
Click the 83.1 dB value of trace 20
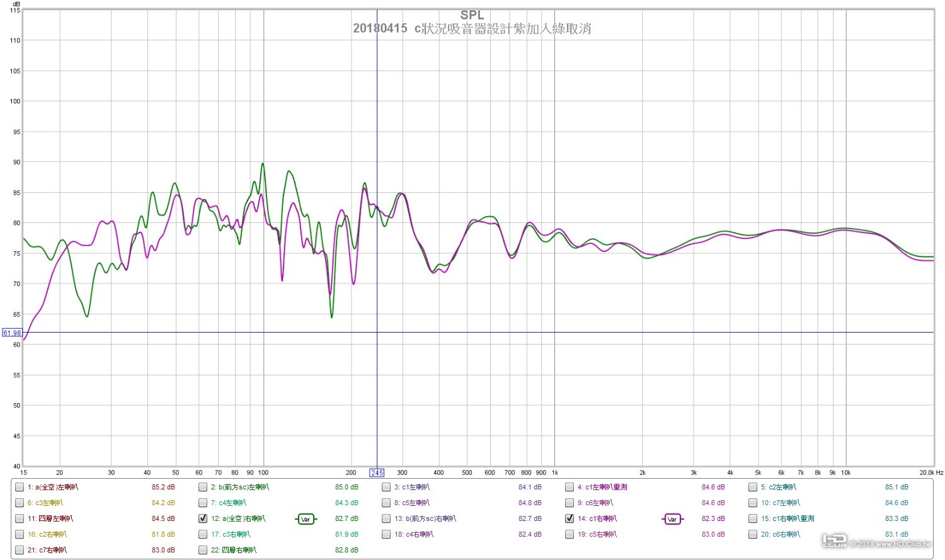click(896, 534)
